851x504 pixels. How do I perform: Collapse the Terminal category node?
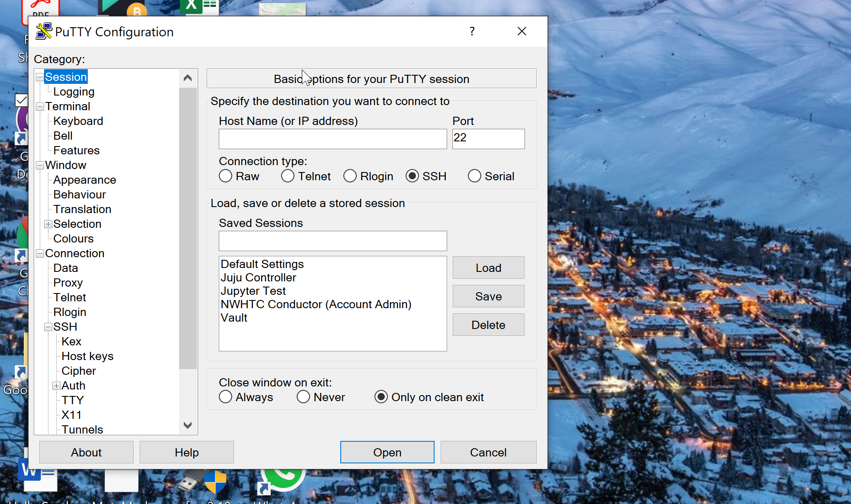coord(40,107)
